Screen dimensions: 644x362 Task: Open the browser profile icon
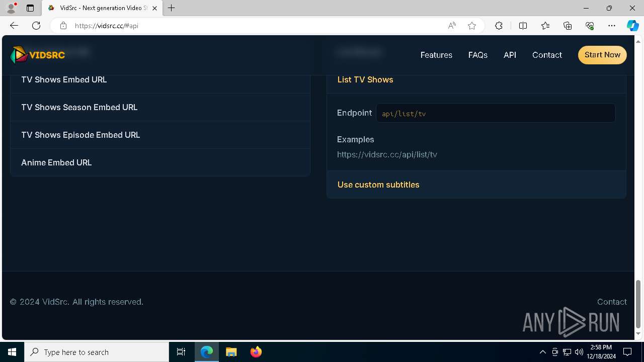(x=11, y=8)
